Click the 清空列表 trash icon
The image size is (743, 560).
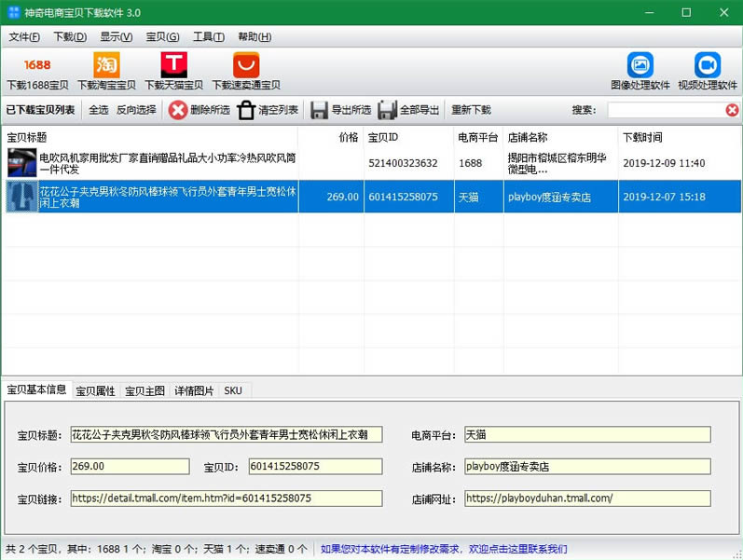click(246, 110)
